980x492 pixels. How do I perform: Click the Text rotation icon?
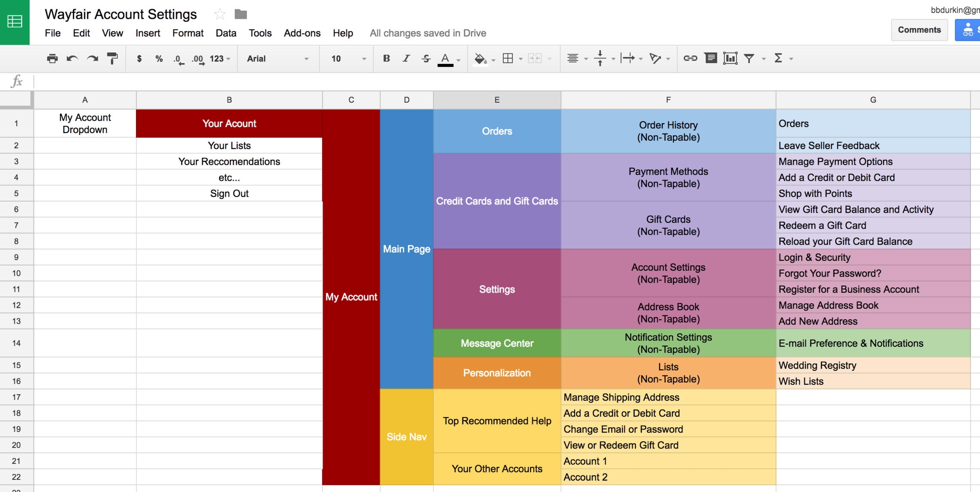[x=655, y=58]
